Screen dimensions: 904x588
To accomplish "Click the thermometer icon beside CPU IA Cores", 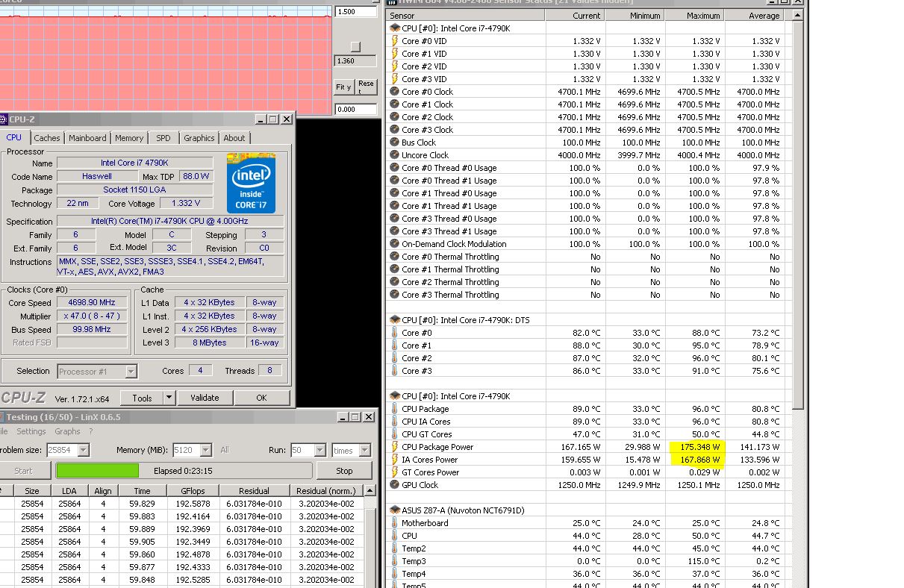I will (395, 422).
